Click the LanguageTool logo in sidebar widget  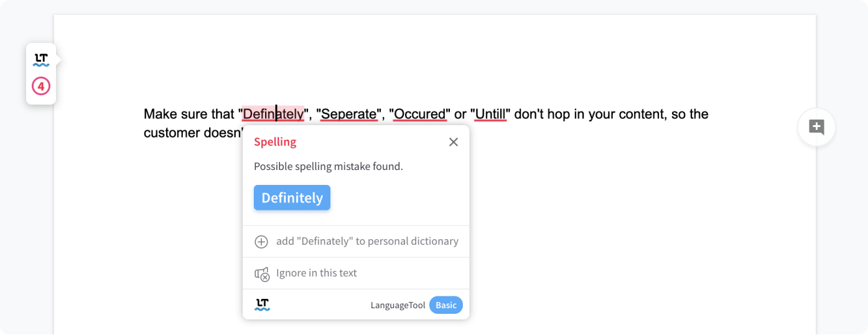(40, 60)
